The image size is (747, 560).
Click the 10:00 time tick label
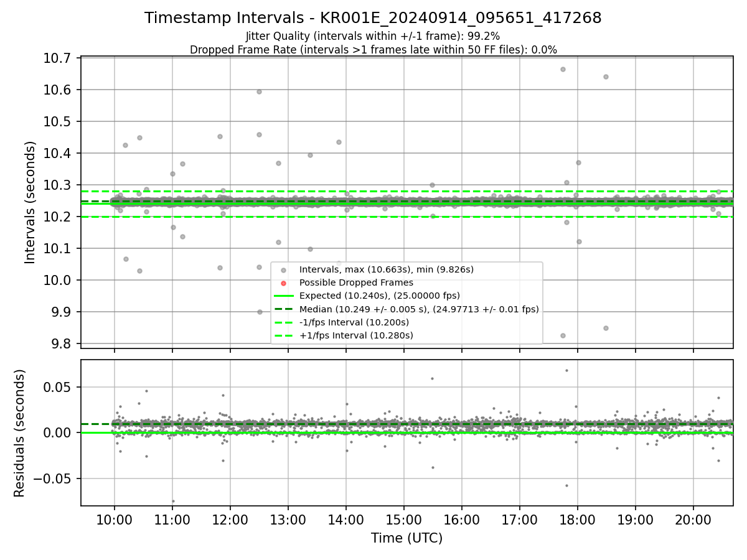click(x=115, y=519)
